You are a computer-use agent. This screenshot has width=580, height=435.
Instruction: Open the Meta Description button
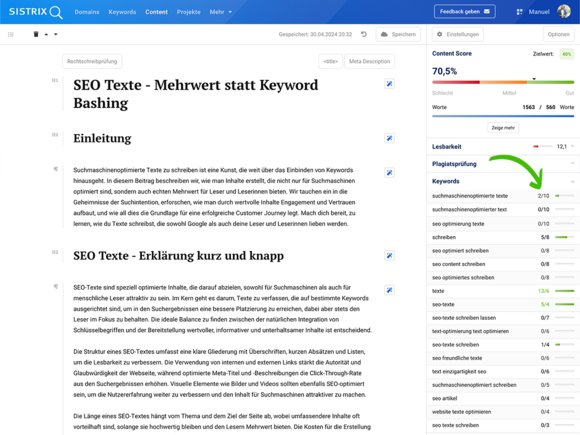click(x=370, y=61)
